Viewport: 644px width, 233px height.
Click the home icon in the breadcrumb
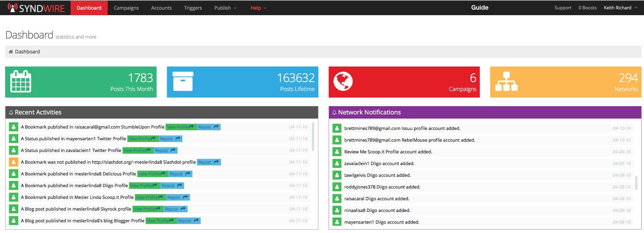(11, 52)
